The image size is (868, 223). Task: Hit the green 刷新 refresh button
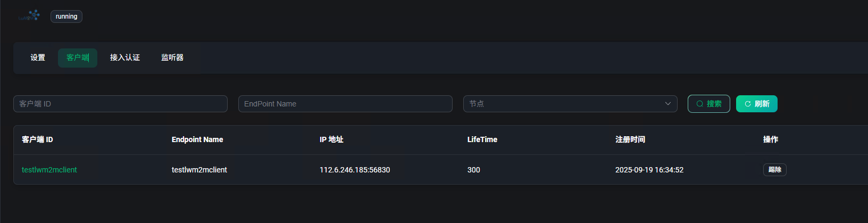pyautogui.click(x=756, y=104)
